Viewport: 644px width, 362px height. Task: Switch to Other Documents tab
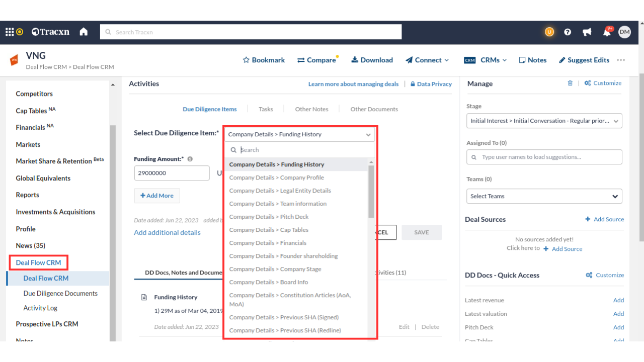374,109
